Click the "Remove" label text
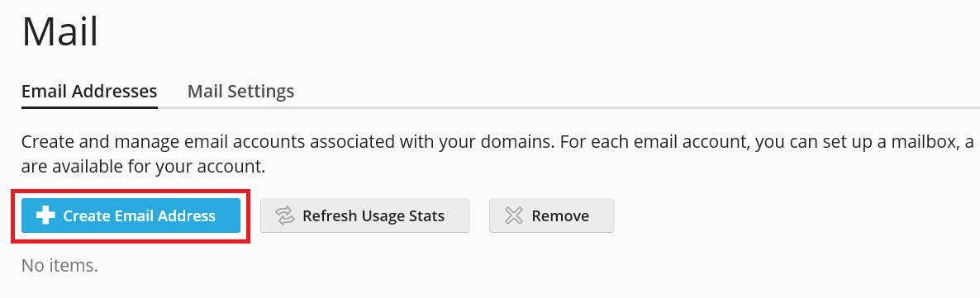The width and height of the screenshot is (980, 298). (560, 216)
